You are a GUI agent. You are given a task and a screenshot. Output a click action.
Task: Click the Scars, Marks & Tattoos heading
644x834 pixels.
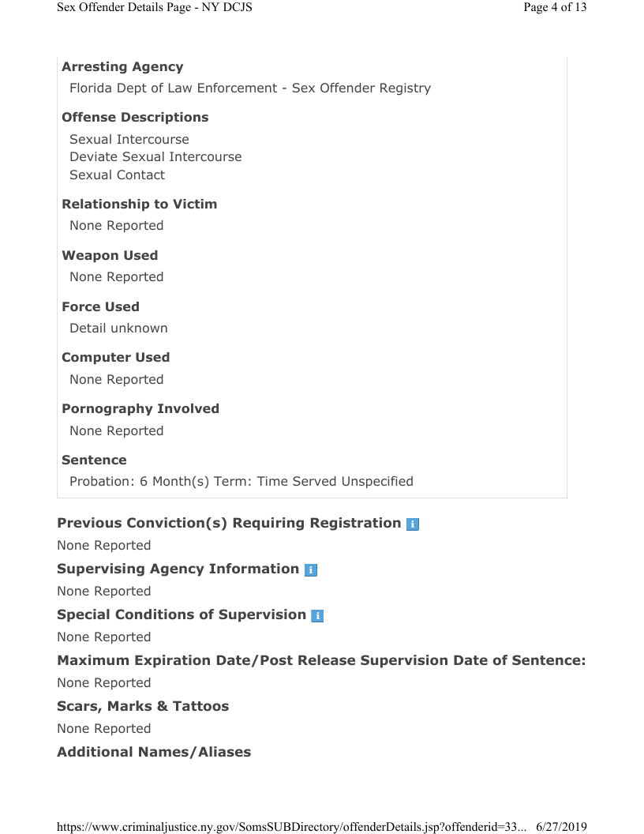point(143,707)
